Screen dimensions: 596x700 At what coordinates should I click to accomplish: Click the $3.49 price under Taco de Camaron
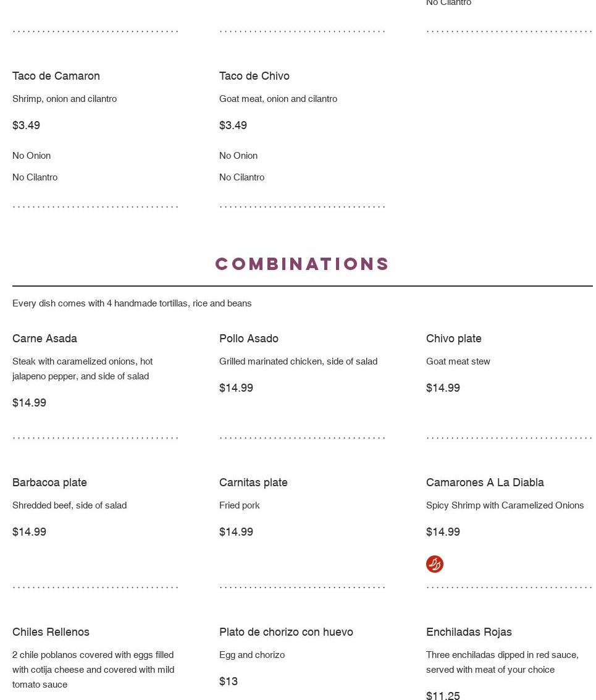[26, 125]
